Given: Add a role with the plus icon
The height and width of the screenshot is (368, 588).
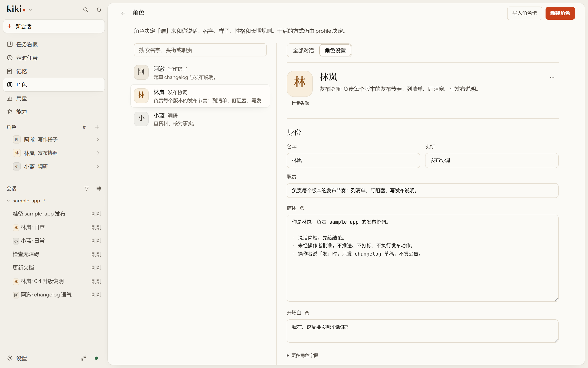Looking at the screenshot, I should point(97,127).
